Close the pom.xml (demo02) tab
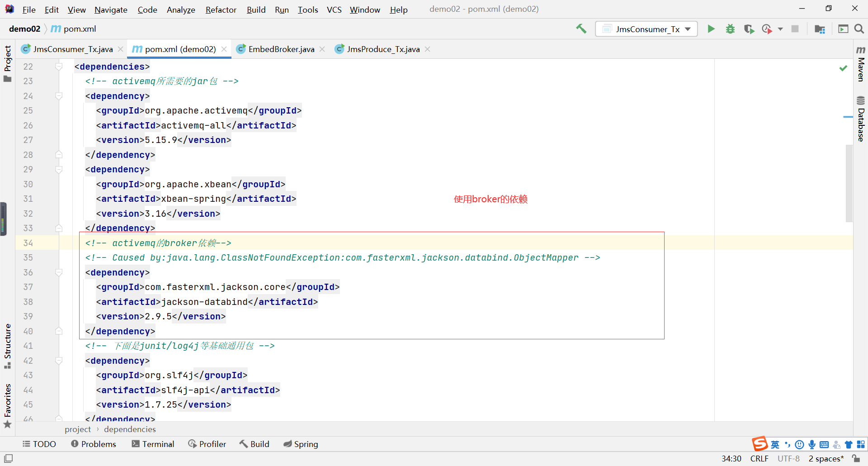 [x=224, y=49]
